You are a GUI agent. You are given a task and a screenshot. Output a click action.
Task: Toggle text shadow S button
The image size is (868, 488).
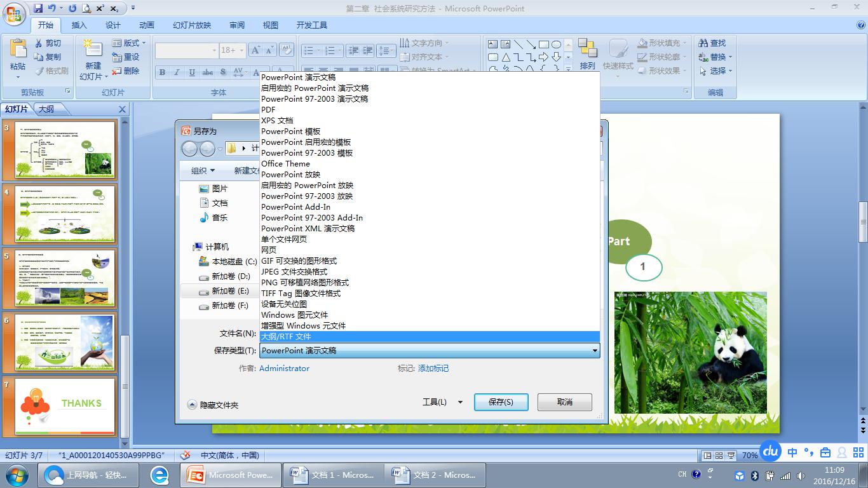click(x=223, y=72)
